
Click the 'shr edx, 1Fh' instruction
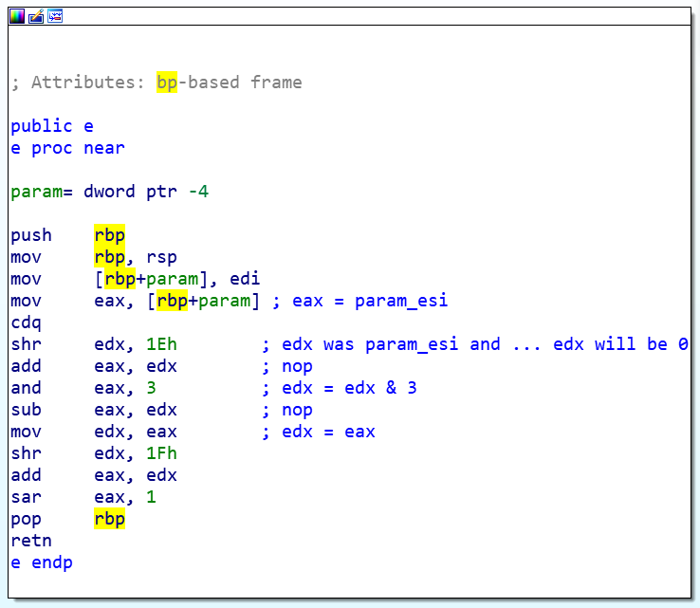(94, 454)
